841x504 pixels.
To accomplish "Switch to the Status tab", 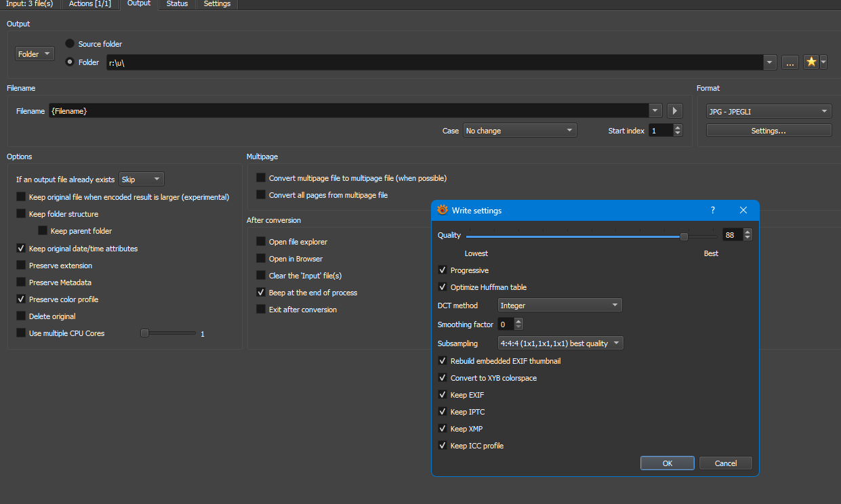I will click(177, 4).
